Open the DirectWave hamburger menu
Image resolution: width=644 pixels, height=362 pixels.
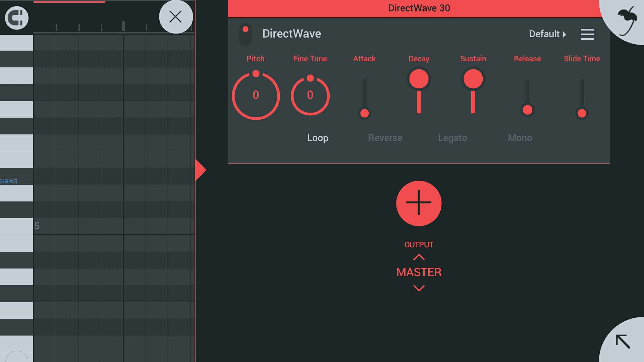587,34
